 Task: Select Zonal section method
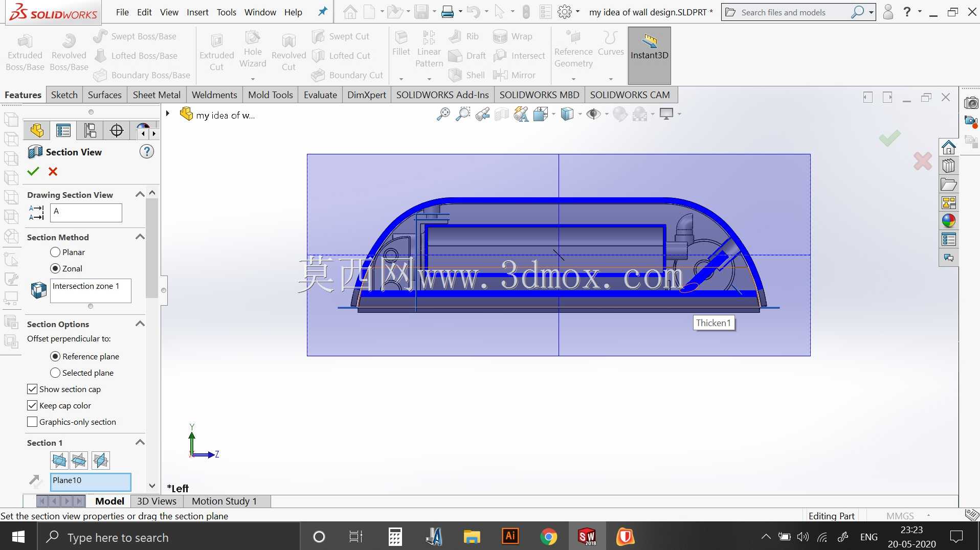[x=55, y=269]
